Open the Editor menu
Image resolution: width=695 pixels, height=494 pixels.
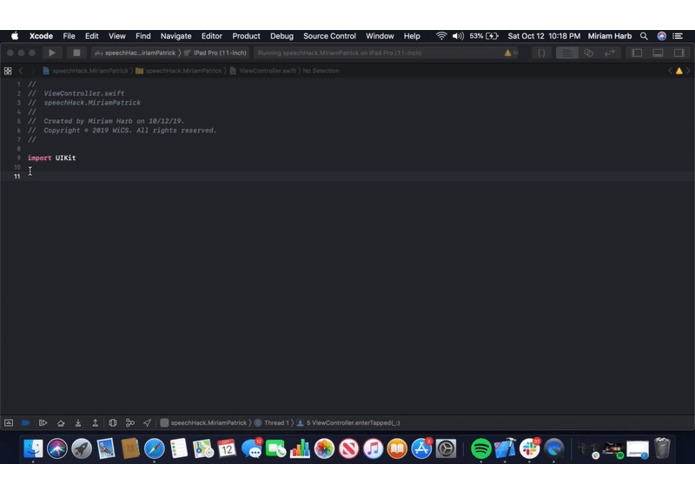[x=211, y=36]
